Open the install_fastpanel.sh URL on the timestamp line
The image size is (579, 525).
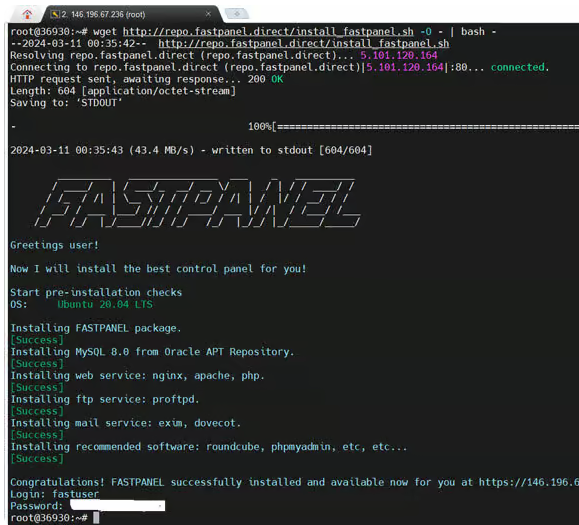click(304, 44)
